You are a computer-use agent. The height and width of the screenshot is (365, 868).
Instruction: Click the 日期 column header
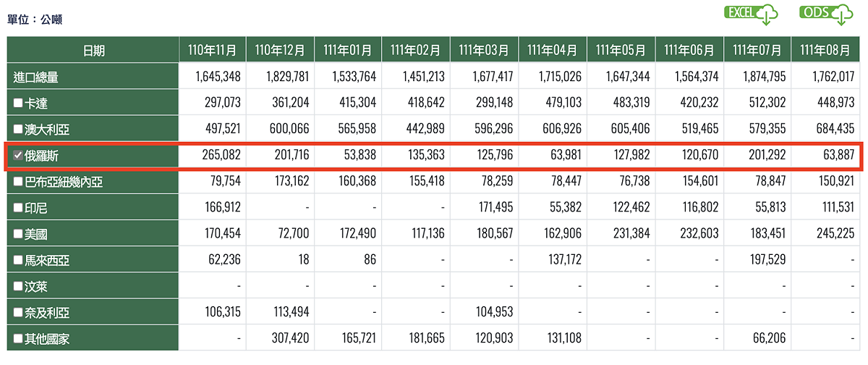pyautogui.click(x=93, y=50)
